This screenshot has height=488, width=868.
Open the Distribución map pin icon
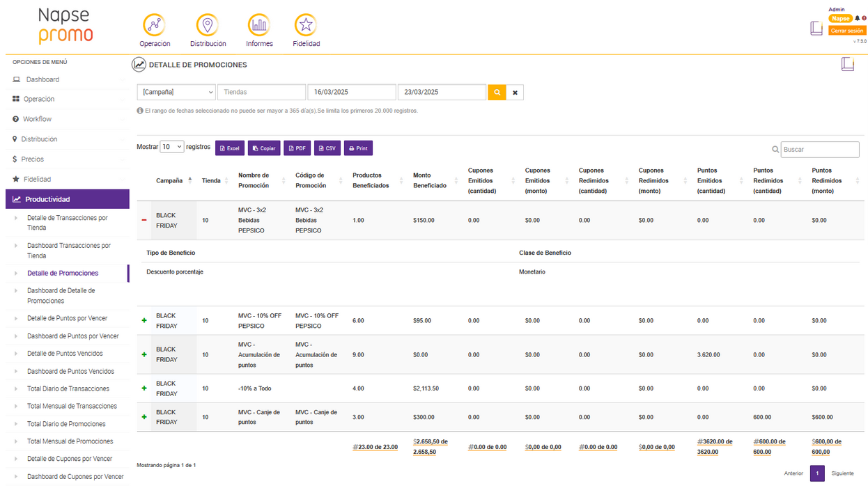coord(208,25)
